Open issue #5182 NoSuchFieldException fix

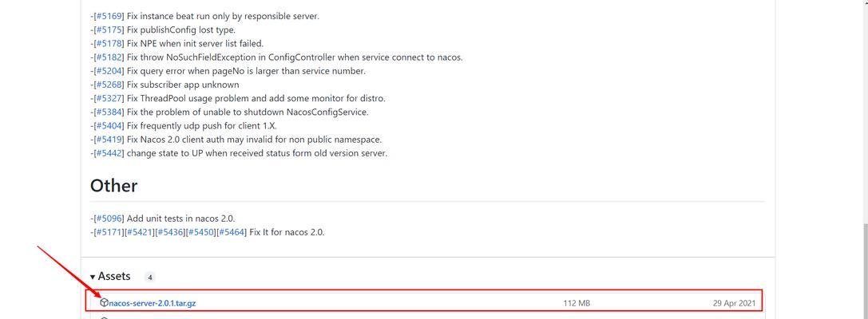click(x=109, y=57)
